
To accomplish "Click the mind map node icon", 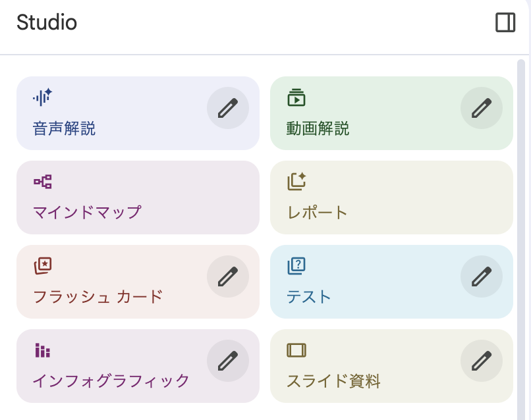I will pos(43,182).
